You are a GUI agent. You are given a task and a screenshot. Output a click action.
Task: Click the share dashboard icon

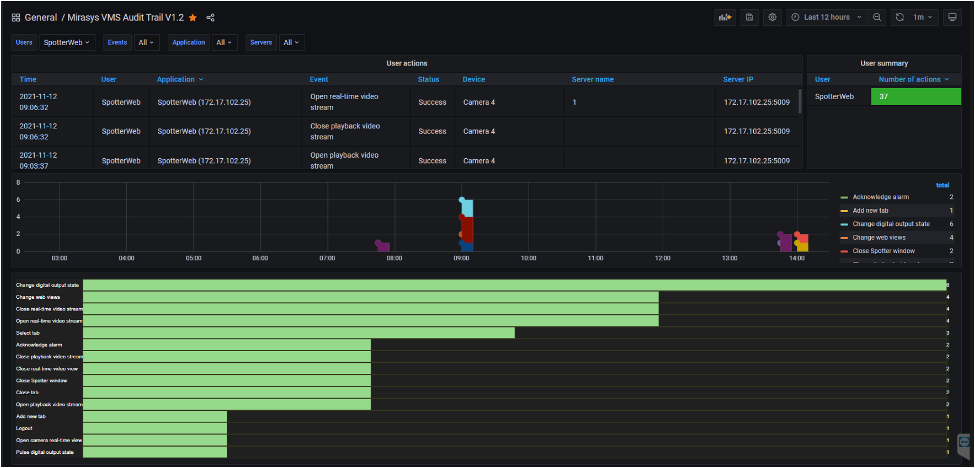coord(210,18)
